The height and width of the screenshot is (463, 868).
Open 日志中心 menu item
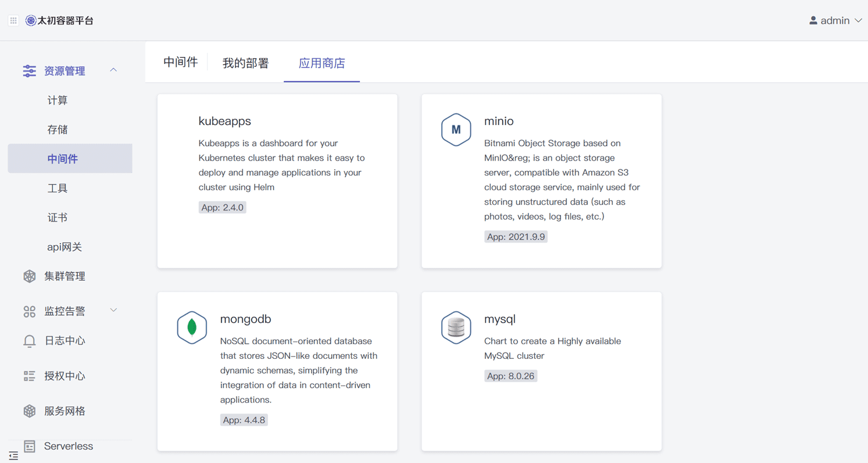point(65,341)
